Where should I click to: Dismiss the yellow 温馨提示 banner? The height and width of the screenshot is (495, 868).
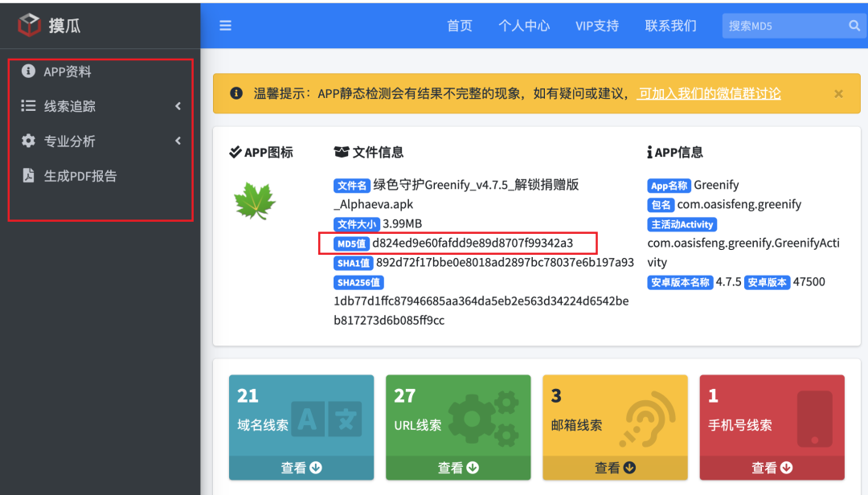(x=838, y=93)
